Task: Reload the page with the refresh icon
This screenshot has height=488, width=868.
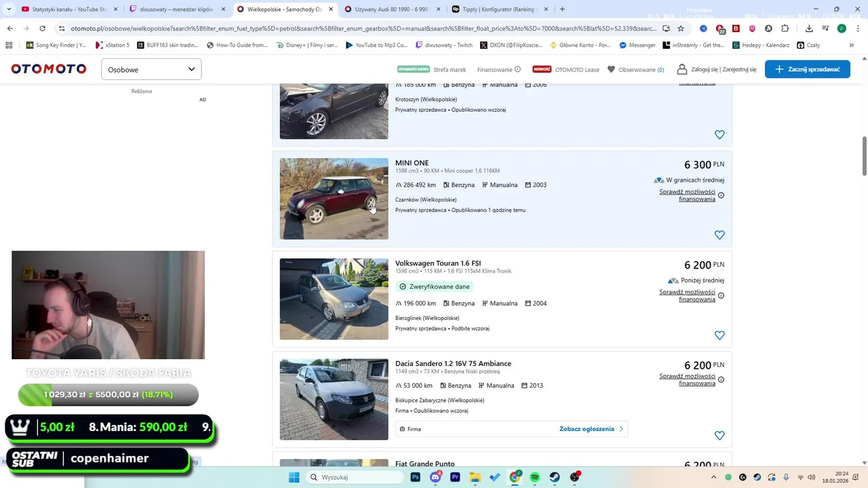Action: tap(42, 28)
